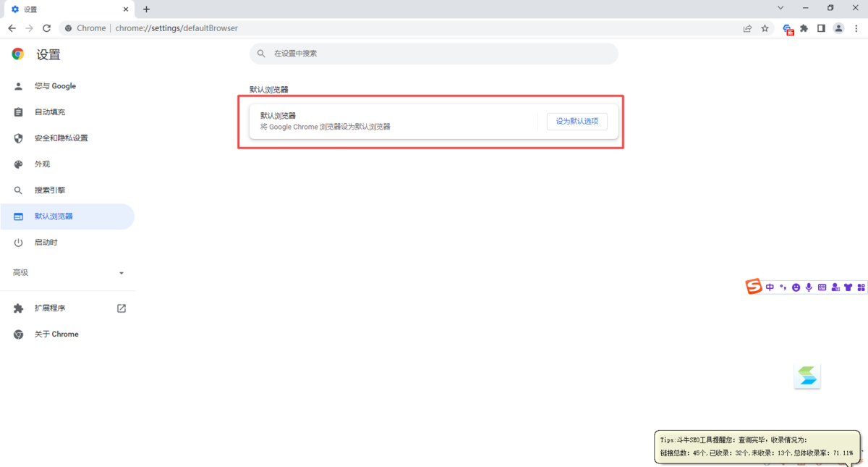
Task: Open the emoji panel on the Sogou toolbar
Action: [x=796, y=287]
